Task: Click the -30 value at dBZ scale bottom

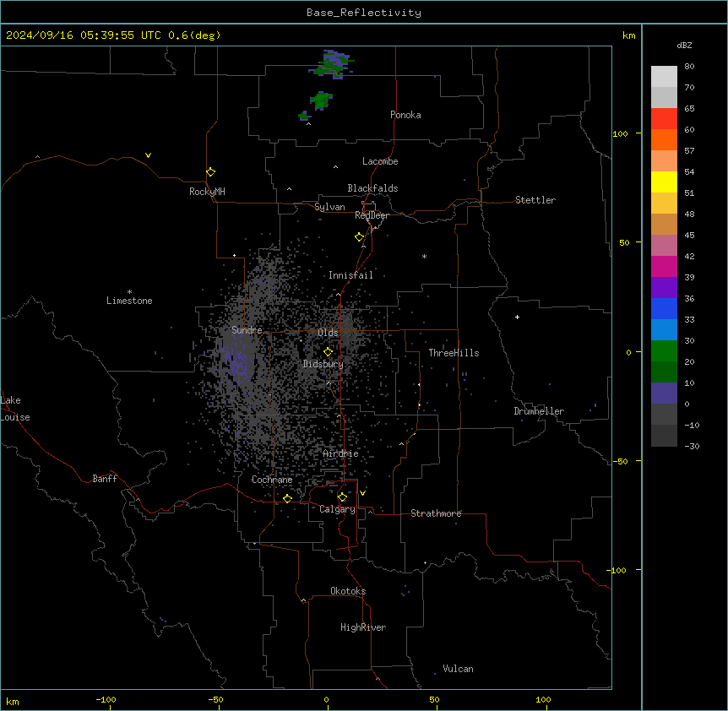Action: (x=692, y=446)
